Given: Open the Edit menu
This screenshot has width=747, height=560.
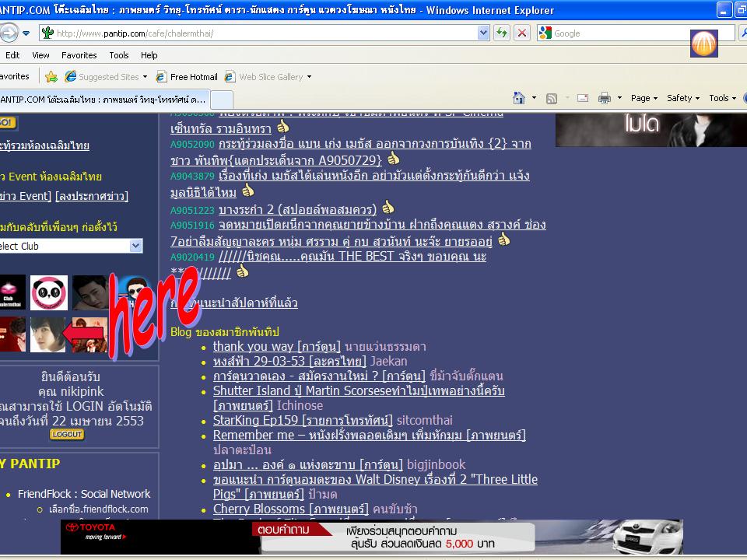Looking at the screenshot, I should click(x=12, y=55).
